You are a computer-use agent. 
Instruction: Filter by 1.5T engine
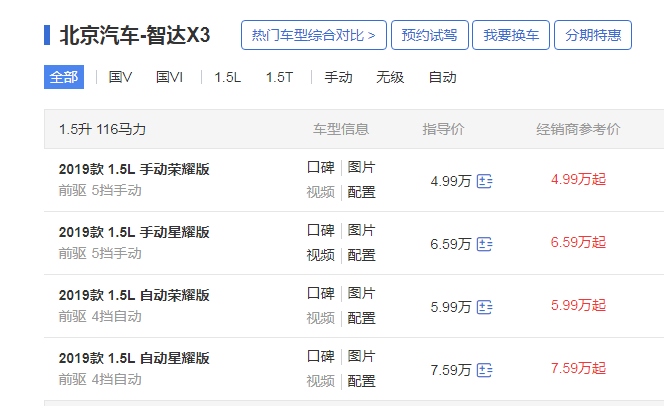(x=279, y=77)
